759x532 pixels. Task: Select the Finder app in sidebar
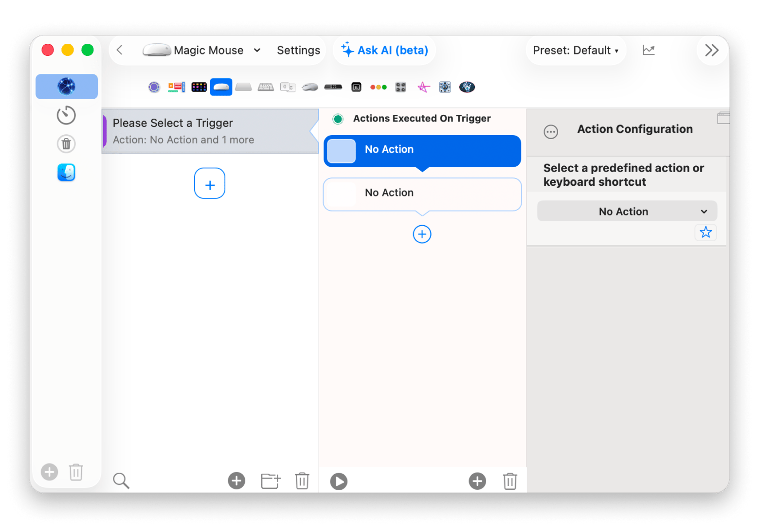click(66, 173)
